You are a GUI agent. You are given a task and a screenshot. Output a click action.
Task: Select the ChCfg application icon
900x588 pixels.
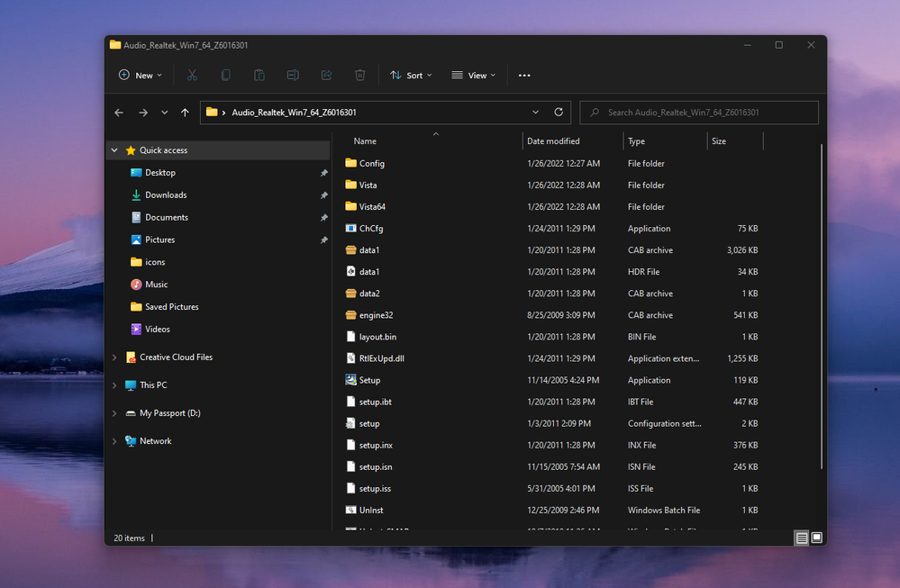click(x=350, y=229)
